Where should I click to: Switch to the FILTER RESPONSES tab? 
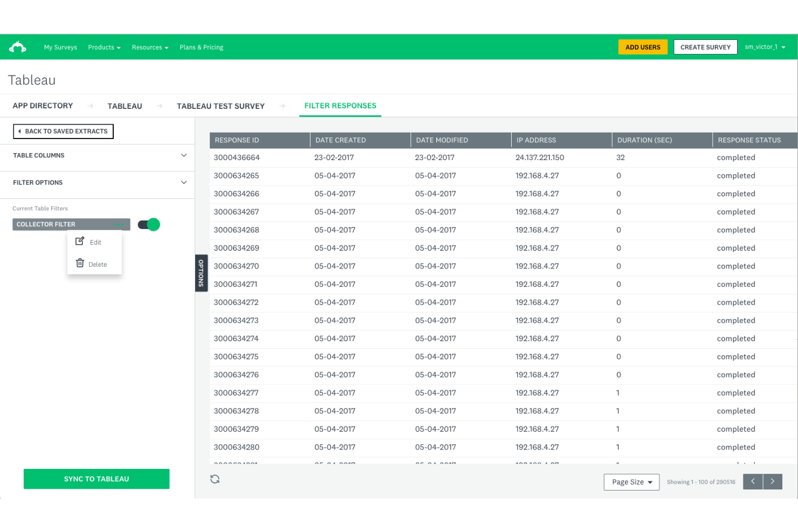340,106
